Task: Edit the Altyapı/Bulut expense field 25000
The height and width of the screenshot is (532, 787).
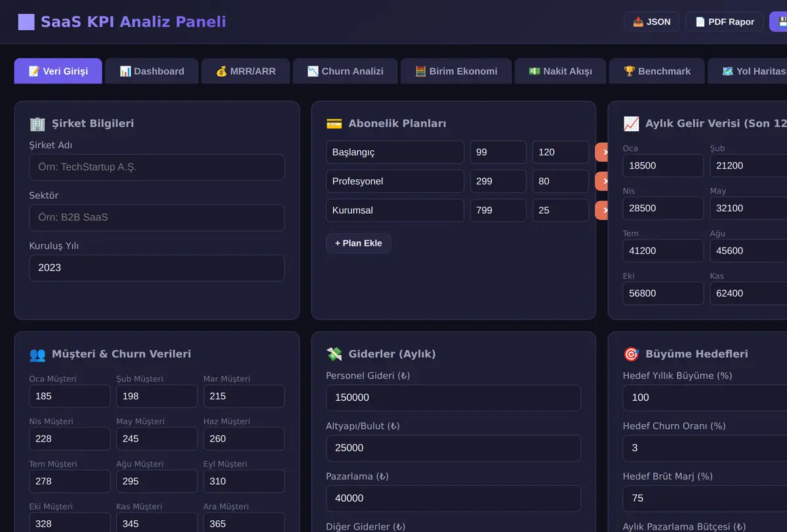Action: pyautogui.click(x=453, y=448)
